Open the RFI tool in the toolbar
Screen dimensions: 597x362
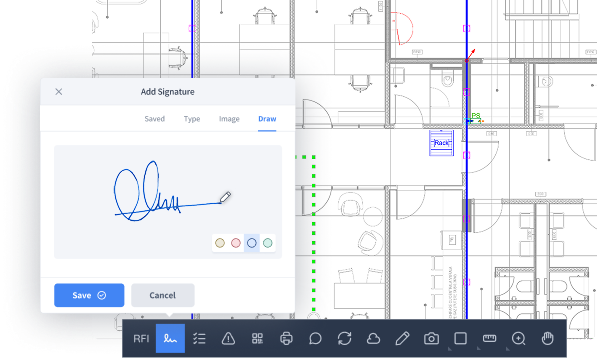(141, 338)
